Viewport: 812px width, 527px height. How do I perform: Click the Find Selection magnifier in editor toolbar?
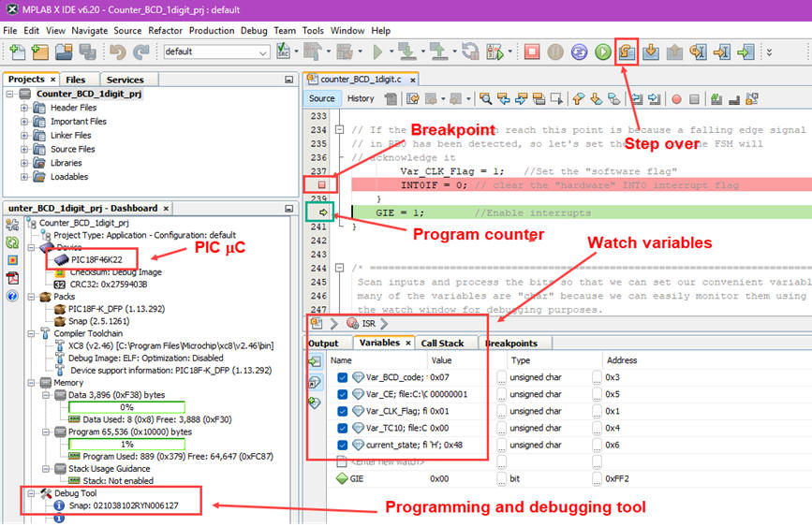pos(485,98)
